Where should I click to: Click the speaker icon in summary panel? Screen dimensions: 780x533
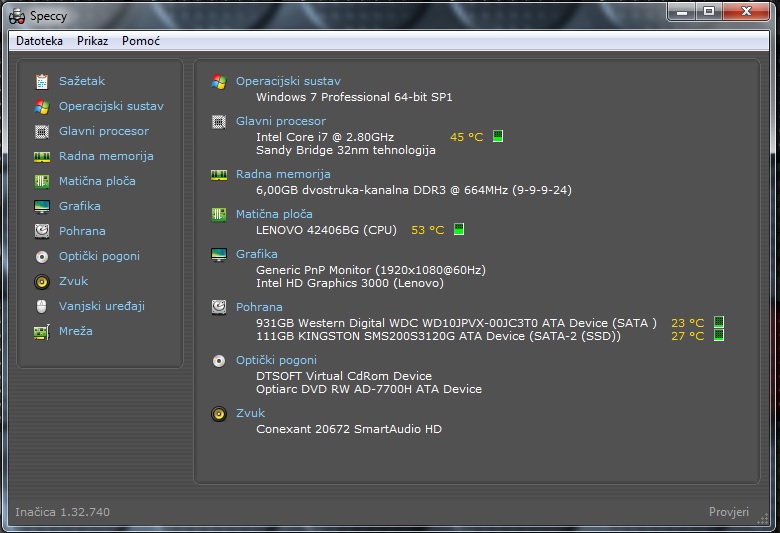219,414
